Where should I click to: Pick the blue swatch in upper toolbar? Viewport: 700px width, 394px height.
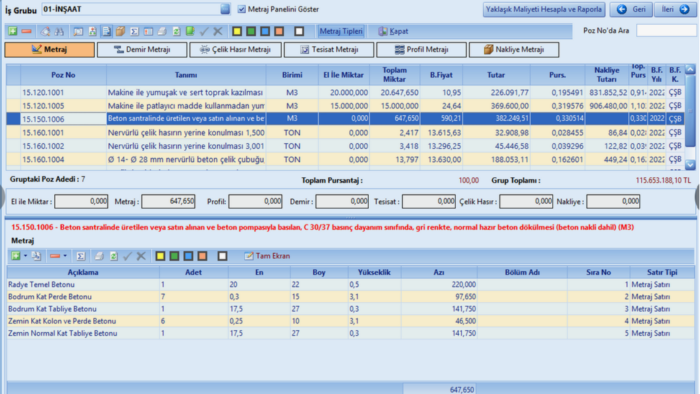pyautogui.click(x=265, y=31)
